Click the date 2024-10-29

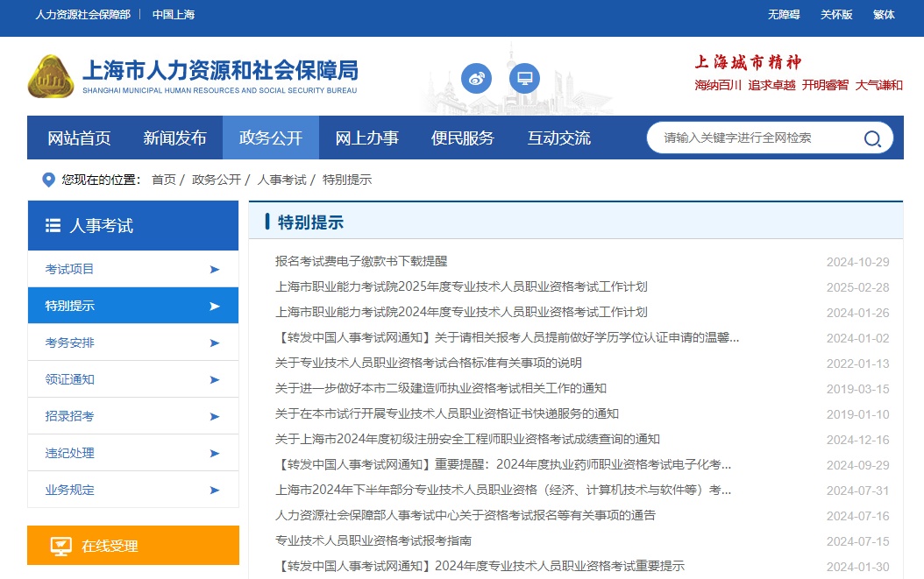858,262
